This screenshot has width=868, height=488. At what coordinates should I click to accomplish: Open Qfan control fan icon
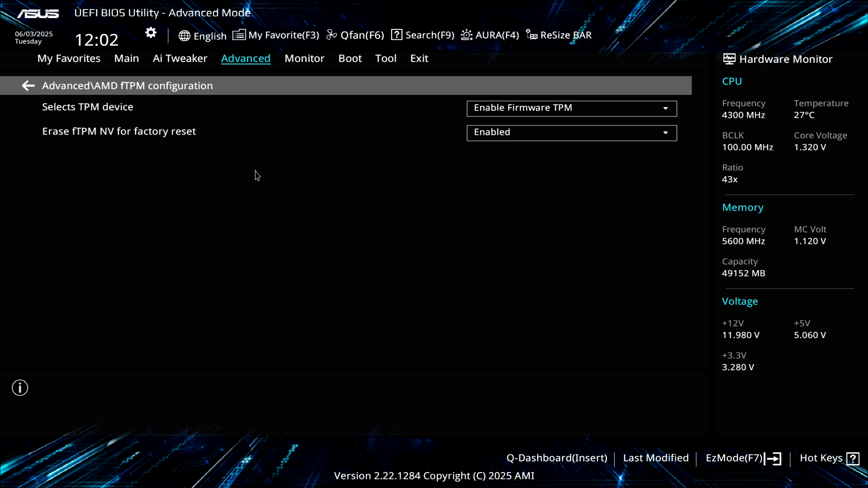tap(332, 35)
